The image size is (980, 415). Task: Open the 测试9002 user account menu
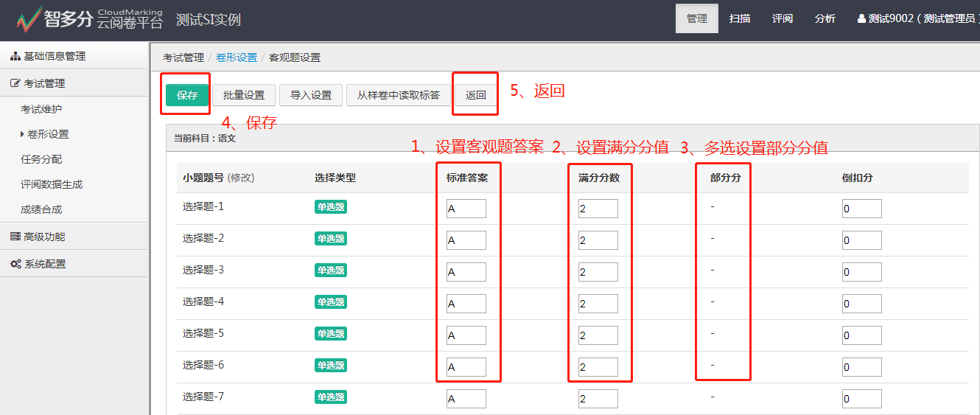(917, 18)
